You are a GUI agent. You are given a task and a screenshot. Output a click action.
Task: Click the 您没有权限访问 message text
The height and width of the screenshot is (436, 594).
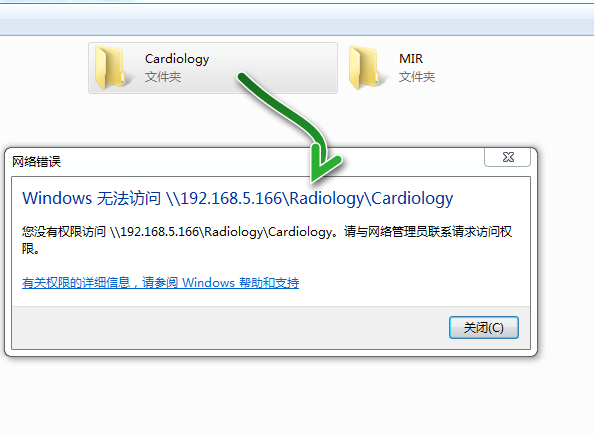tap(64, 231)
